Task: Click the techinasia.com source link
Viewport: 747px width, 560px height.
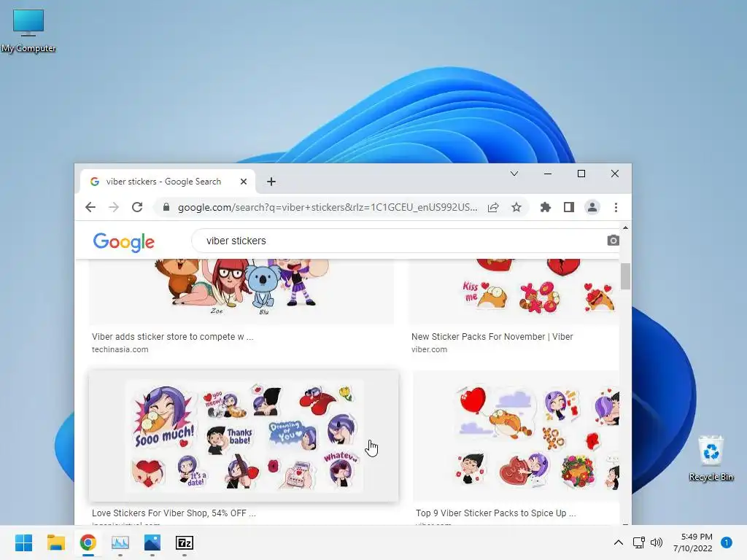Action: tap(120, 349)
